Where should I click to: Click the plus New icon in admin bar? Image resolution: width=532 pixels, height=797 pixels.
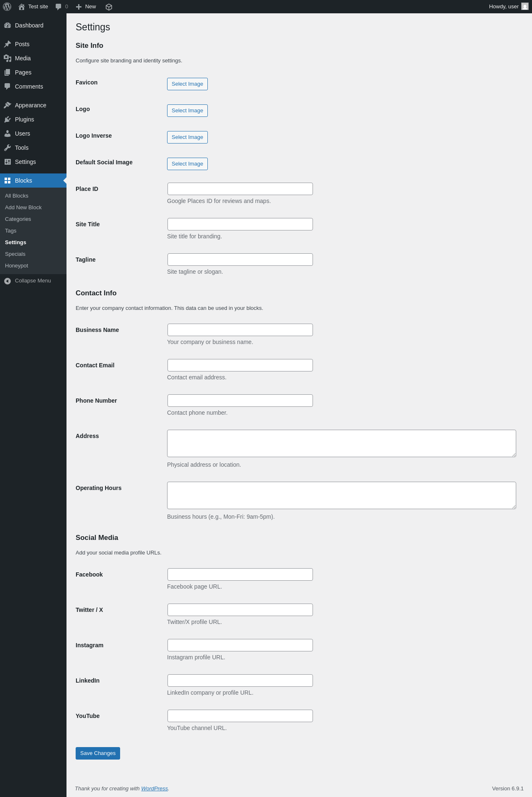(x=79, y=7)
